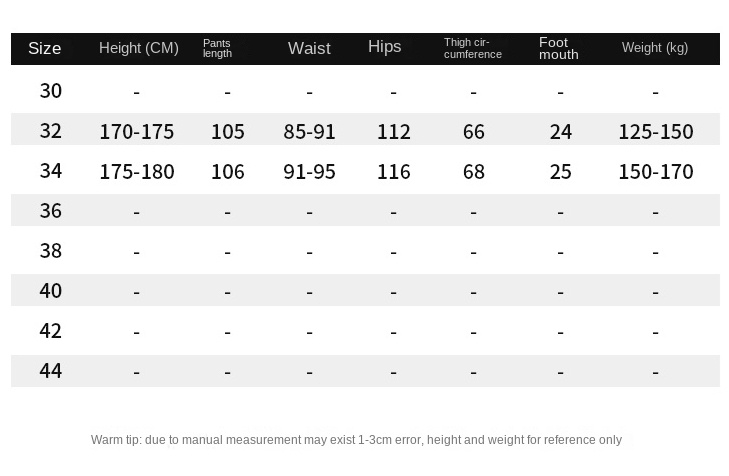Image resolution: width=729 pixels, height=476 pixels.
Task: Select the 150-170 weight value
Action: point(655,172)
